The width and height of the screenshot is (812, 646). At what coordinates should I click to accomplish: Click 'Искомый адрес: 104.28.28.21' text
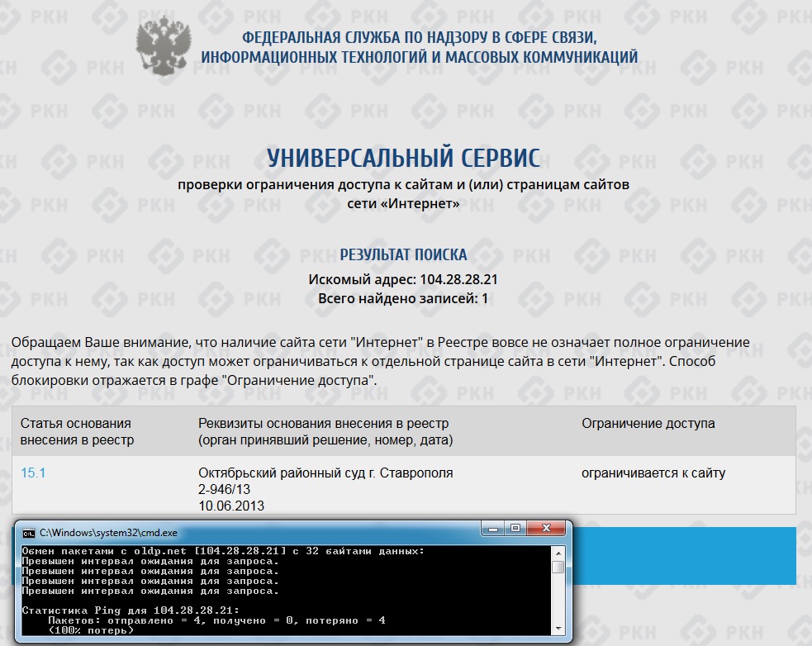click(403, 280)
